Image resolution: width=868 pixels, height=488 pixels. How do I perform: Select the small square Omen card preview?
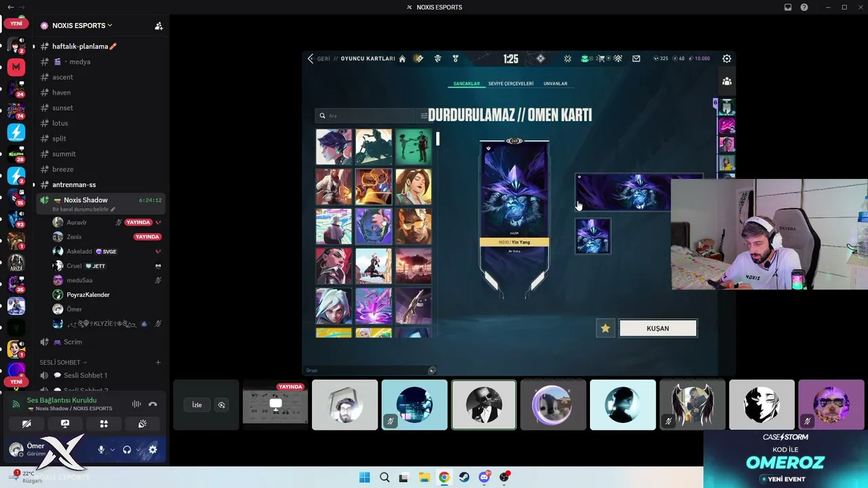[x=593, y=236]
